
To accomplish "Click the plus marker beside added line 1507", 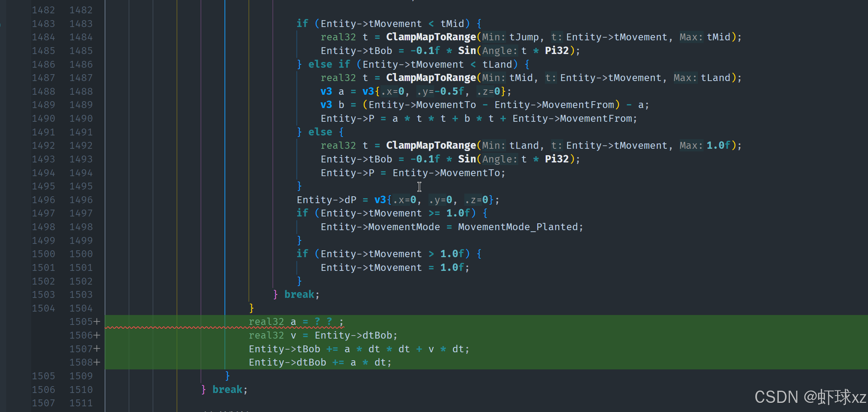I will tap(97, 349).
